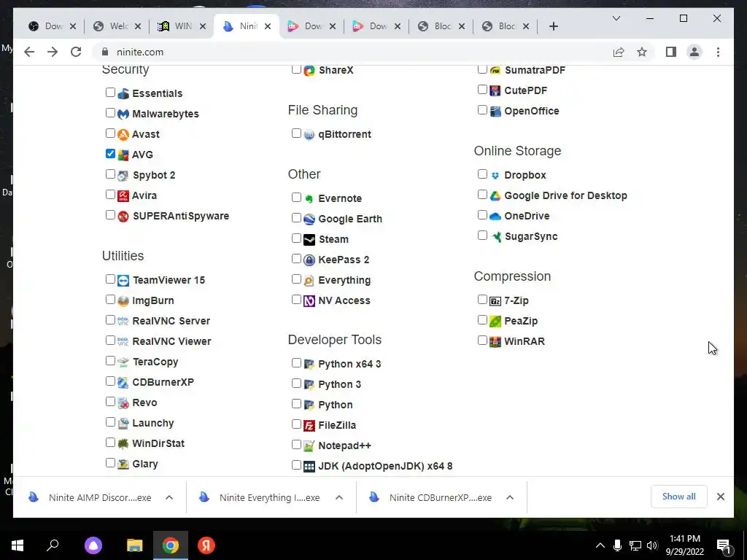747x560 pixels.
Task: Open Chrome's three-dot menu
Action: 718,52
